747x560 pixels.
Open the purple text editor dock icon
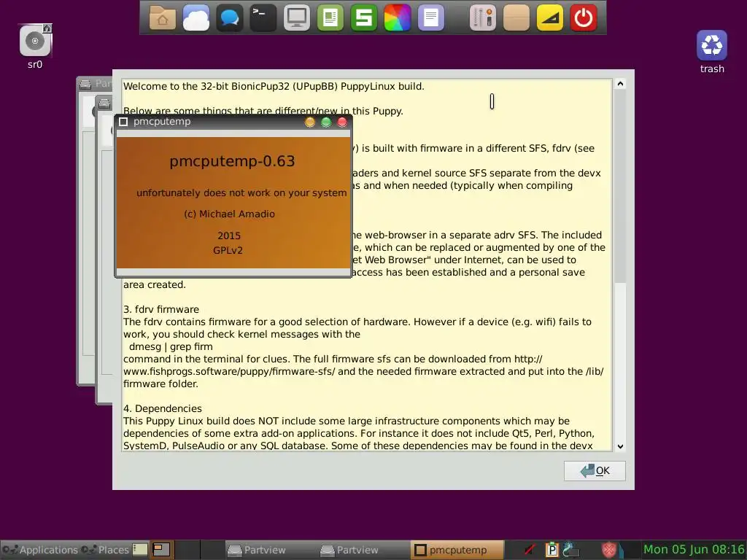(x=430, y=18)
